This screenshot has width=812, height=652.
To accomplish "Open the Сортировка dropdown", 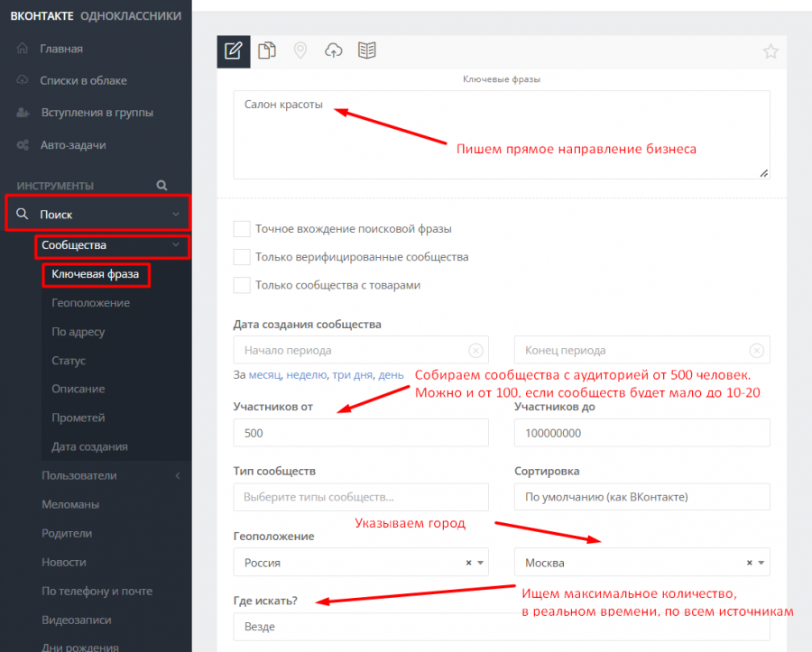I will click(x=642, y=497).
